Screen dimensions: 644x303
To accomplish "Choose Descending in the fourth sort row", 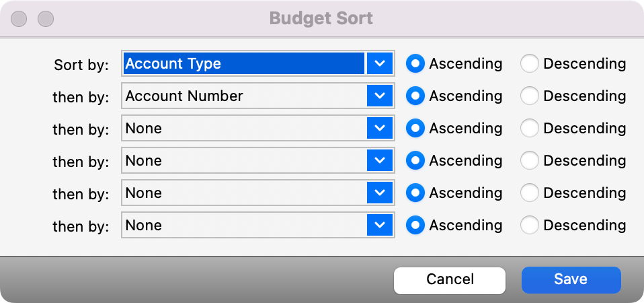I will coord(530,160).
